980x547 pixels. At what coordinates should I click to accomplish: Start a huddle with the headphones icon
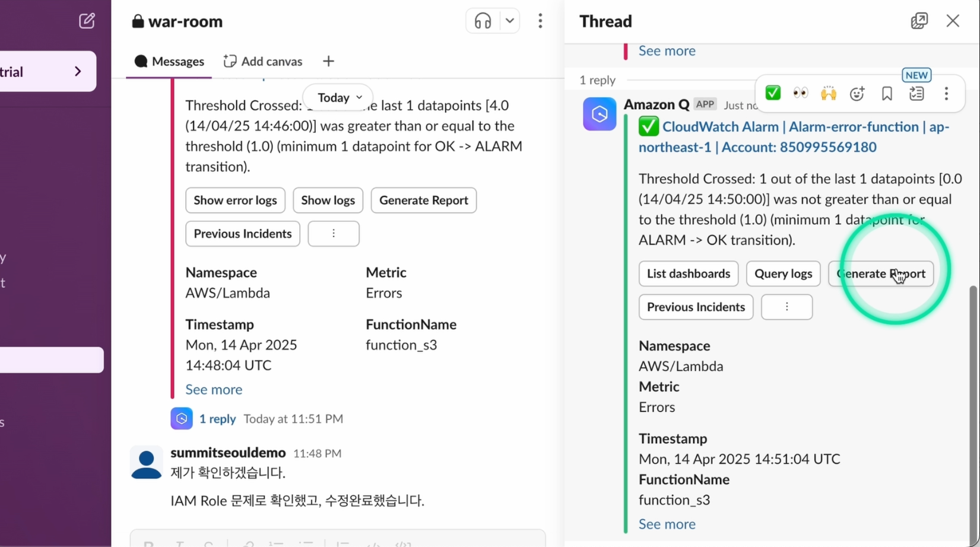point(483,21)
